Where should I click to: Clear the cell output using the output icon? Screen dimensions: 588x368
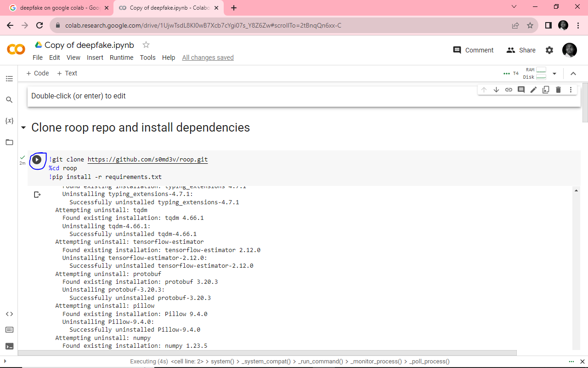click(x=38, y=195)
